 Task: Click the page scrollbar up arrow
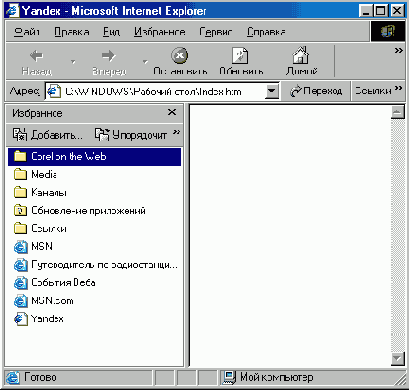click(x=398, y=112)
